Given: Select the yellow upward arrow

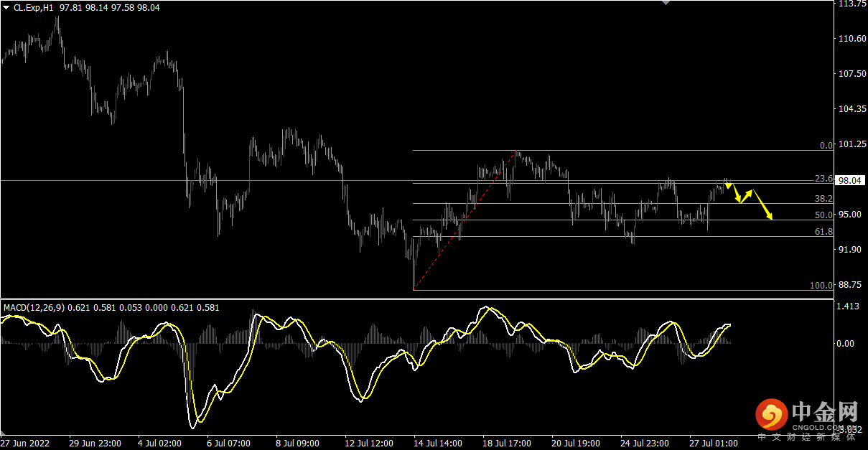Looking at the screenshot, I should click(x=747, y=195).
